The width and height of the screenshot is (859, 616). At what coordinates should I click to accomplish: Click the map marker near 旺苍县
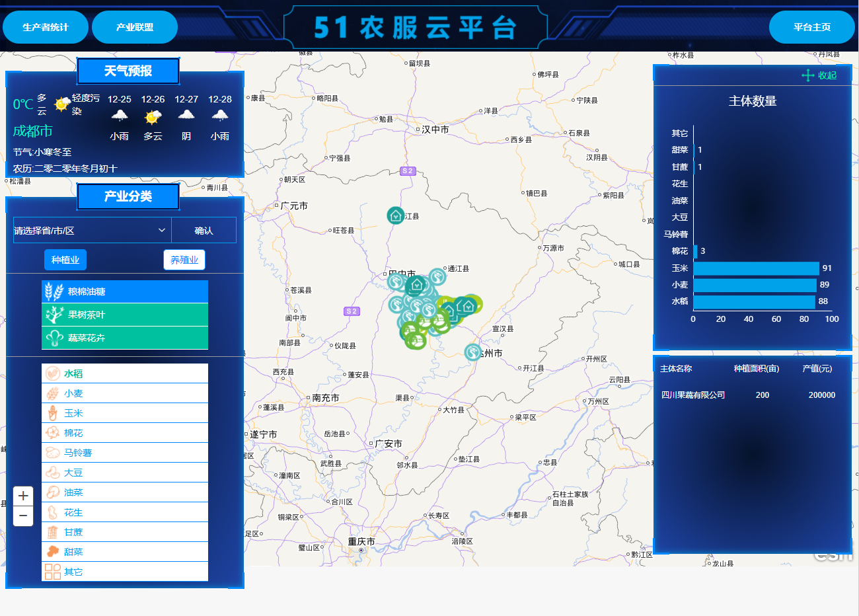395,215
